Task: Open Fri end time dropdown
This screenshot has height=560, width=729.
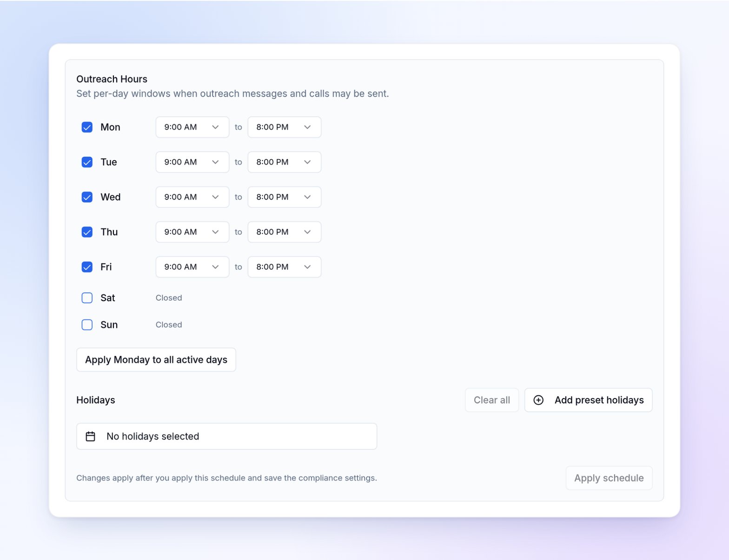Action: pyautogui.click(x=284, y=267)
